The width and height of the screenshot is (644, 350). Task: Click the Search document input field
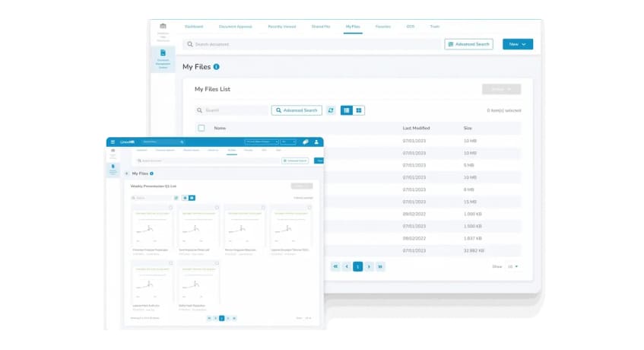coord(312,44)
